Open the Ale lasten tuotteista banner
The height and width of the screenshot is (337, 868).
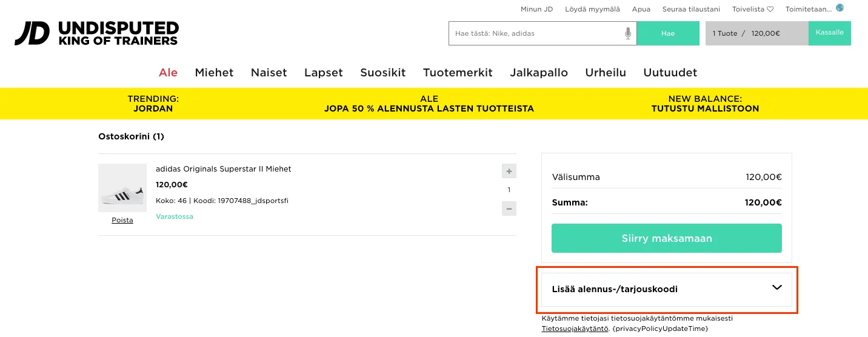[429, 104]
